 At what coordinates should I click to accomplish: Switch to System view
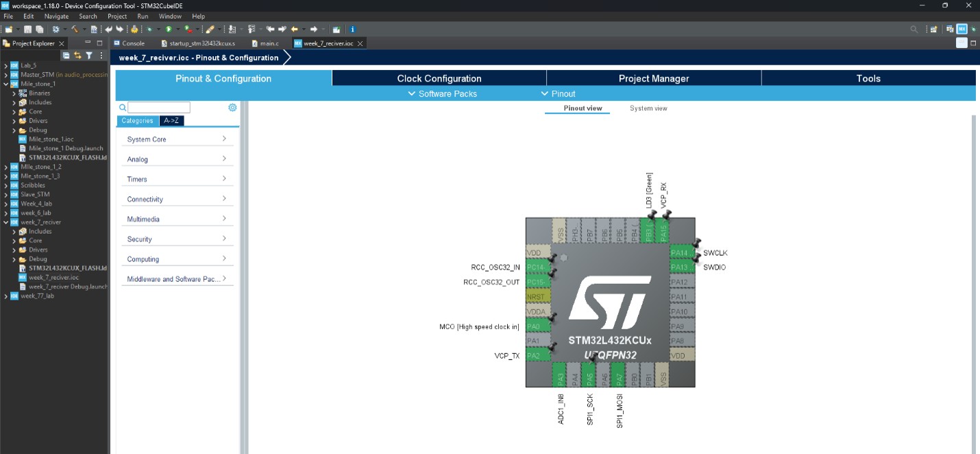[648, 108]
